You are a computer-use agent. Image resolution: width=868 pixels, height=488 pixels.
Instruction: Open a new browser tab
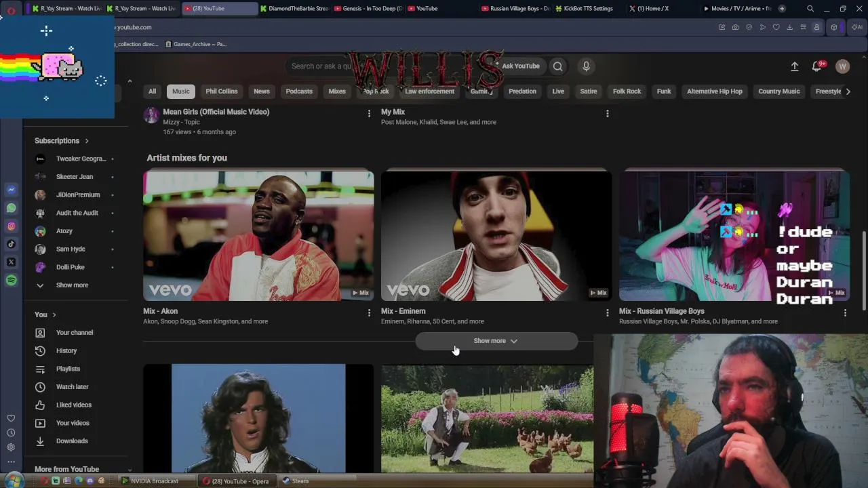point(782,9)
